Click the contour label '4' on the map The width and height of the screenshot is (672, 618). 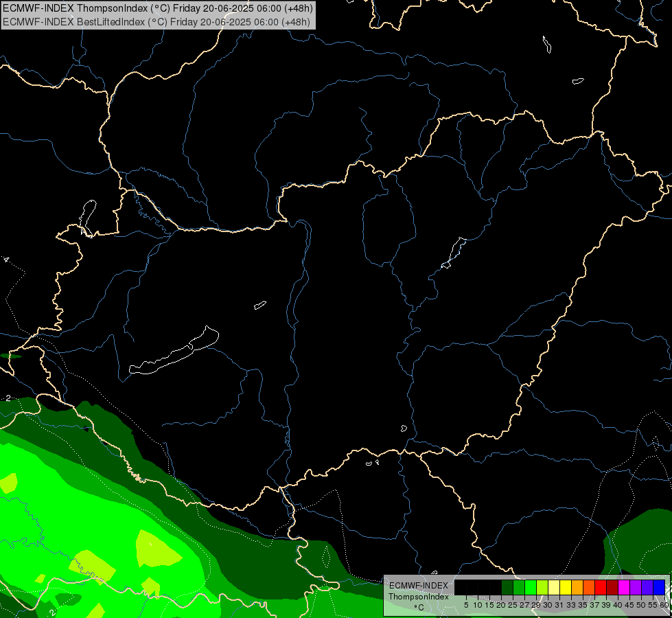6,260
